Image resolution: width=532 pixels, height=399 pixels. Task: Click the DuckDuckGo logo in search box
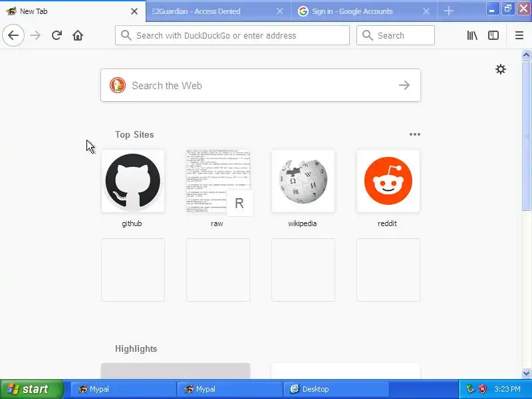point(118,85)
